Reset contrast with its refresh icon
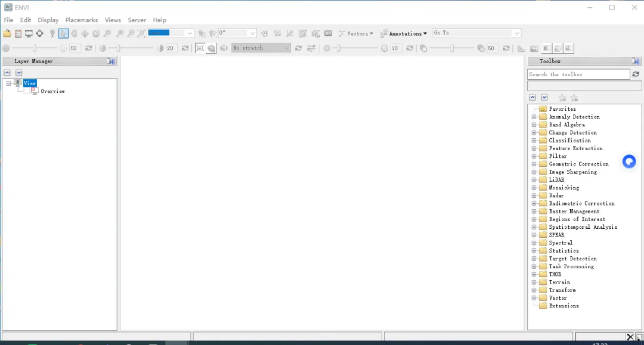Image resolution: width=644 pixels, height=345 pixels. [x=185, y=48]
